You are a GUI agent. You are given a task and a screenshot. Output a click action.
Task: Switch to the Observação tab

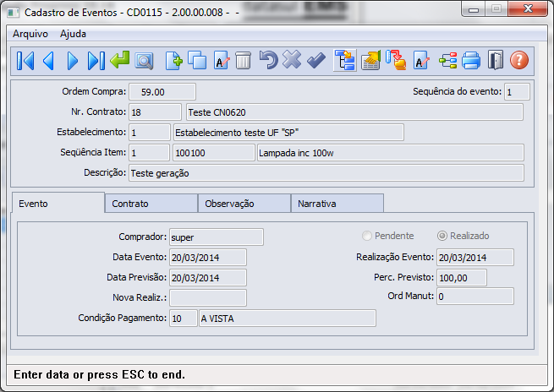(244, 204)
